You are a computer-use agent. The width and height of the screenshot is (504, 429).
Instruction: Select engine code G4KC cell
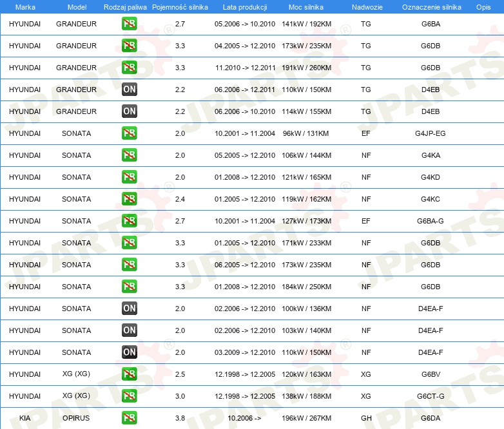click(x=431, y=199)
